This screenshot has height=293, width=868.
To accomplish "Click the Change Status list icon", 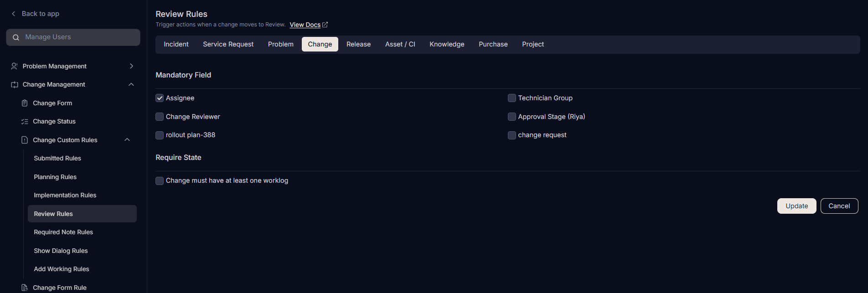I will (25, 122).
